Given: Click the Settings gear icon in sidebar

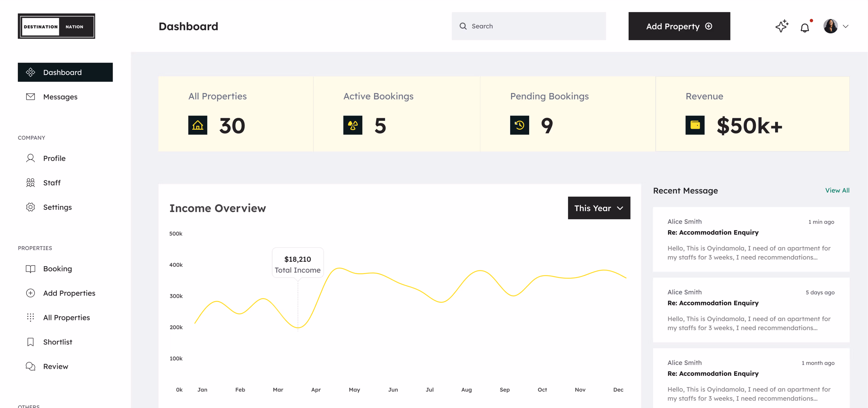Looking at the screenshot, I should [30, 207].
